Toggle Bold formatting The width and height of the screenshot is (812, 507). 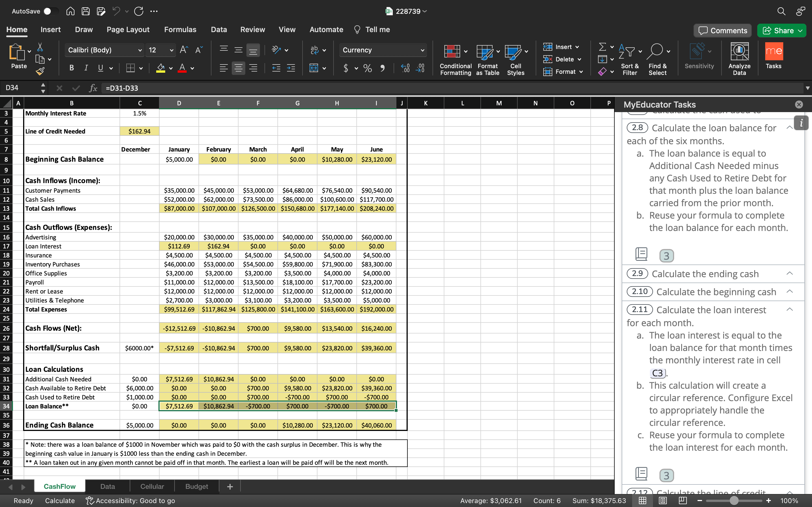pyautogui.click(x=71, y=68)
